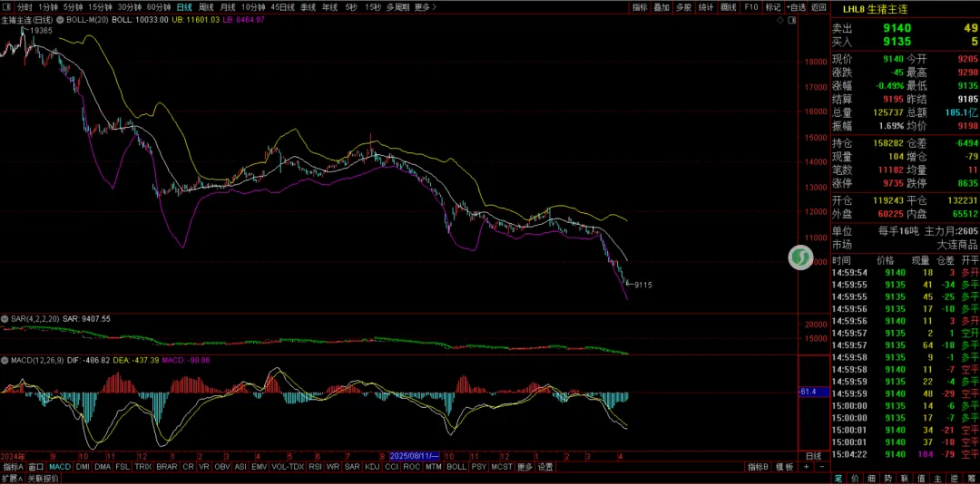Select 指标A indicator group
The height and width of the screenshot is (485, 980).
(13, 467)
